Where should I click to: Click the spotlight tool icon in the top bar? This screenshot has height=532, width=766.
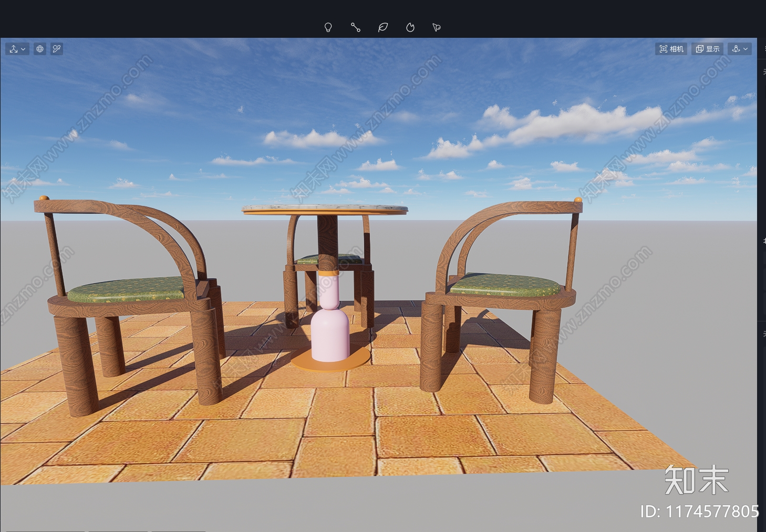coord(437,27)
